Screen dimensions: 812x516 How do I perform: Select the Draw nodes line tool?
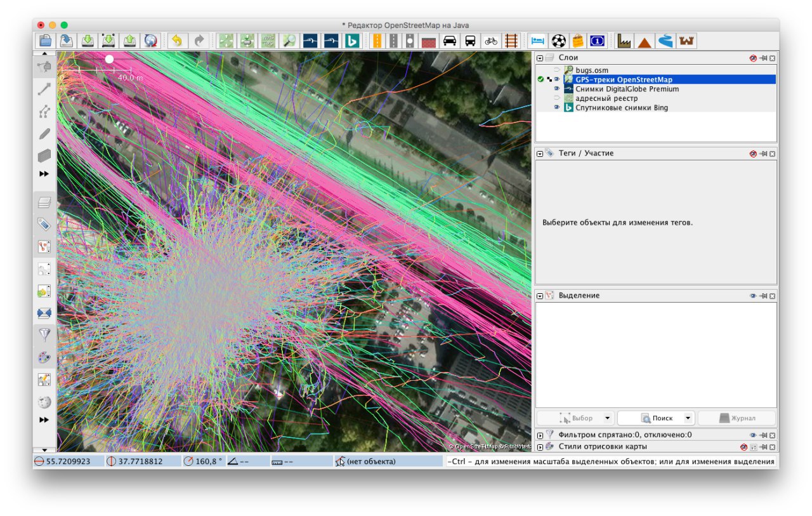pyautogui.click(x=44, y=89)
